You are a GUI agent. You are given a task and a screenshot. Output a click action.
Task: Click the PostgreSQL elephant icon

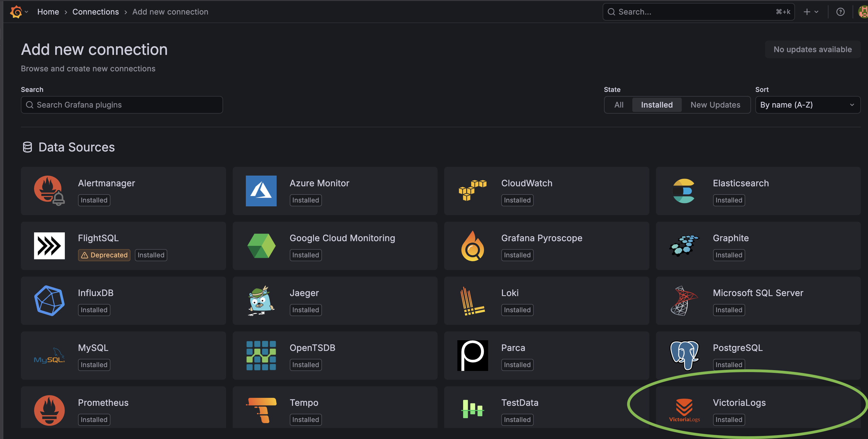coord(684,355)
